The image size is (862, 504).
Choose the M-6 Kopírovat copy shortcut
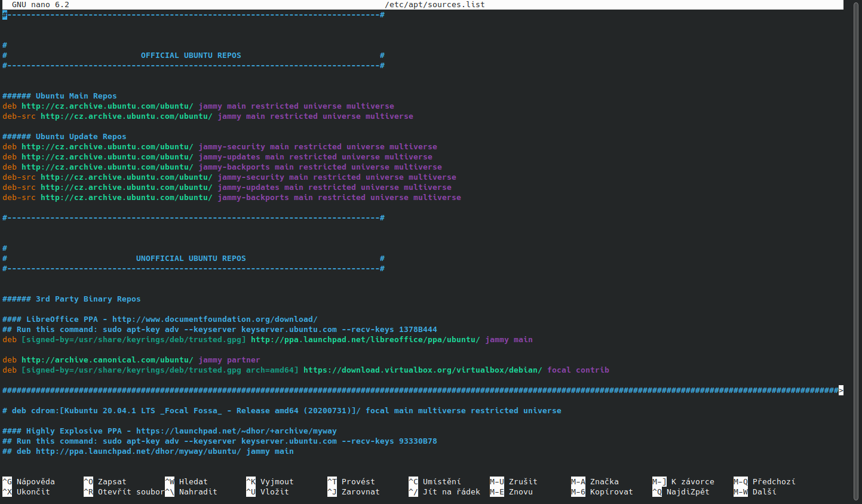pyautogui.click(x=602, y=492)
